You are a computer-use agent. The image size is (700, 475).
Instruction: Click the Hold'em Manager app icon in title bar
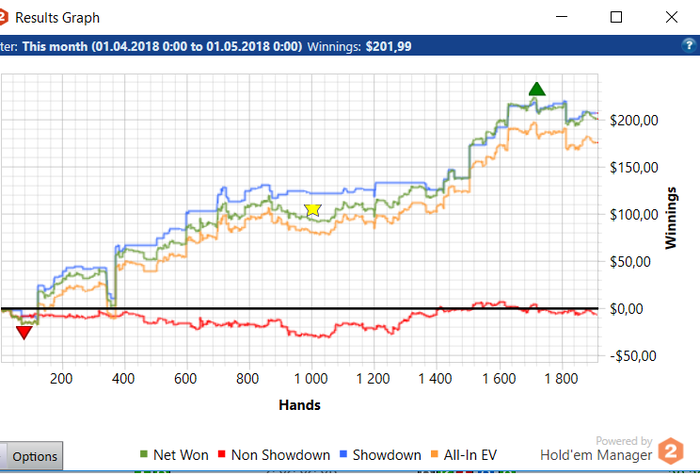click(3, 18)
